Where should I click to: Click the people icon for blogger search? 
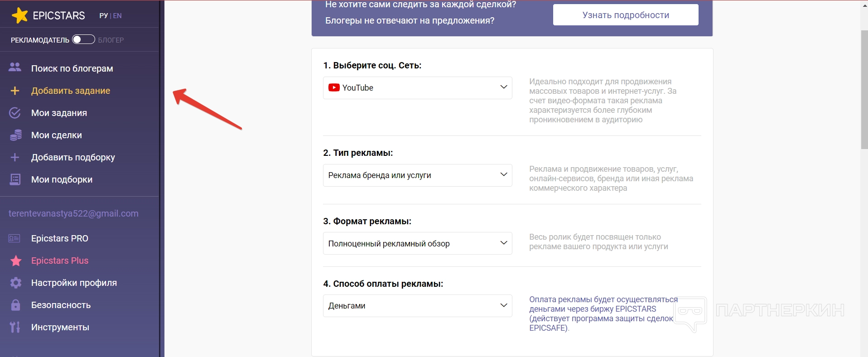pos(15,68)
